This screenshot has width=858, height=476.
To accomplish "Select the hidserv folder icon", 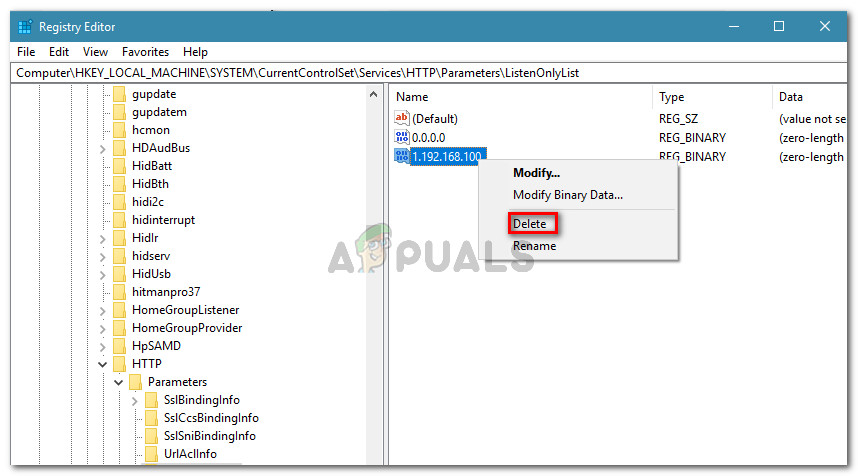I will tap(119, 256).
